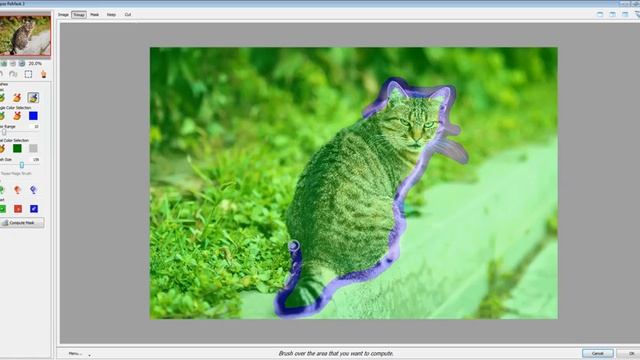Choose the red magic color selection brush
Image resolution: width=640 pixels, height=360 pixels.
coord(17,116)
